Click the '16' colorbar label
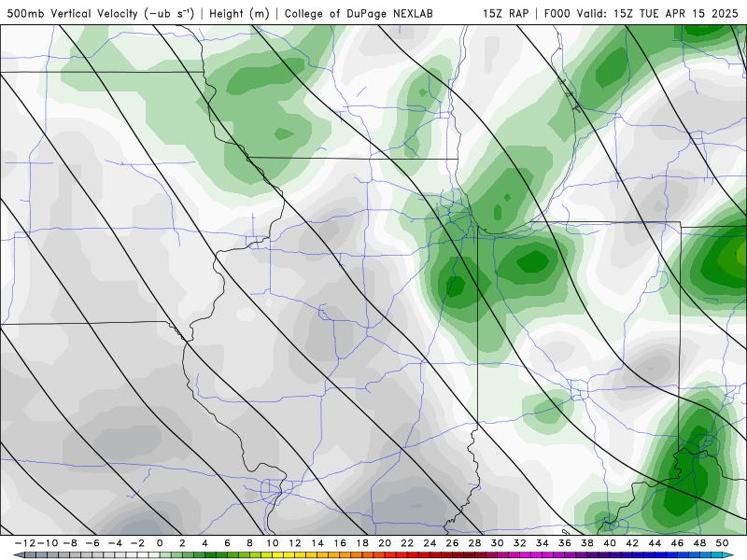This screenshot has width=747, height=560. click(340, 543)
